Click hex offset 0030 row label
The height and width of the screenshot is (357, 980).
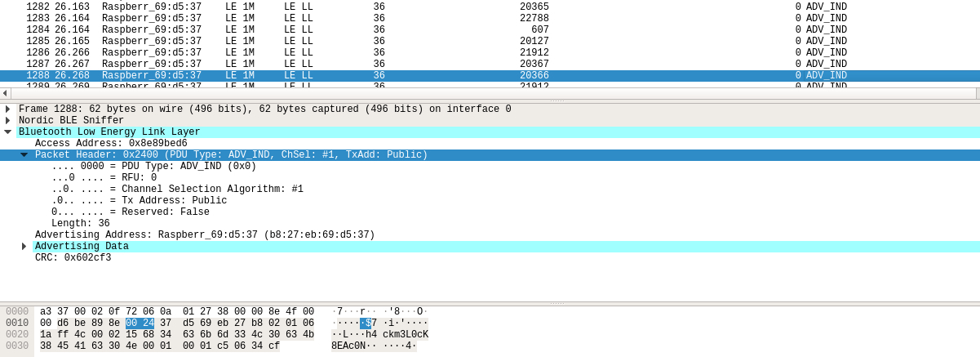coord(17,346)
